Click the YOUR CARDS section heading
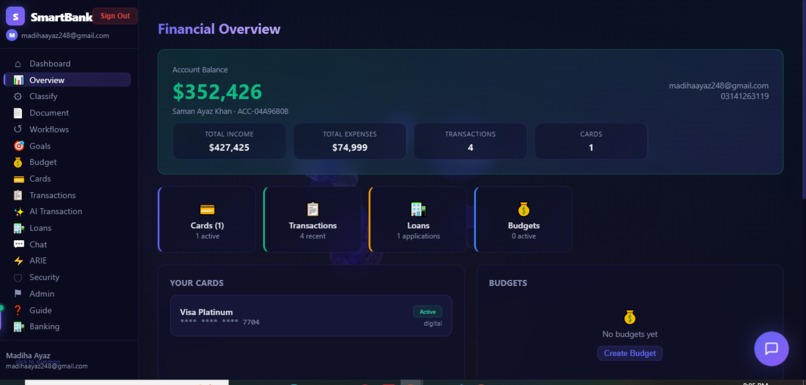This screenshot has width=806, height=385. click(x=197, y=283)
